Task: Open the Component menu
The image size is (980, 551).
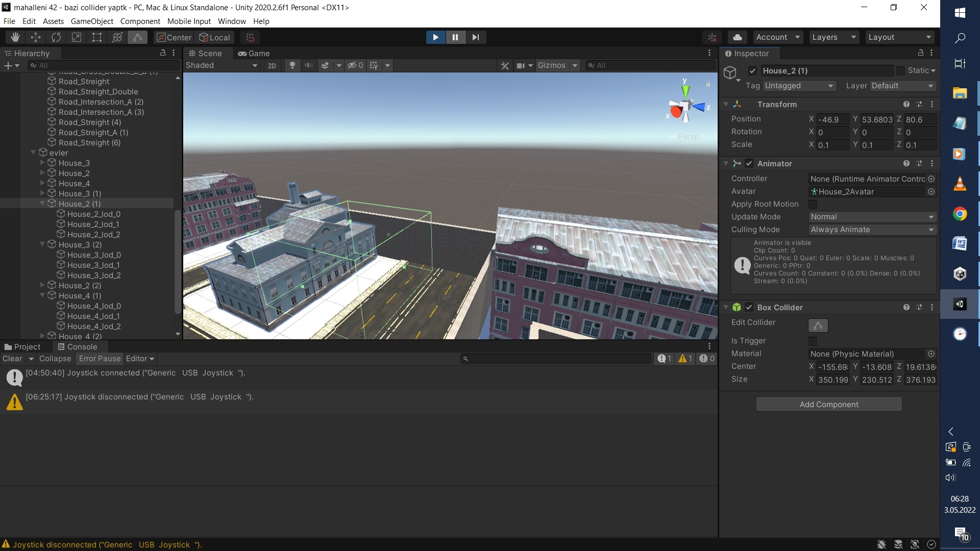Action: (x=140, y=21)
